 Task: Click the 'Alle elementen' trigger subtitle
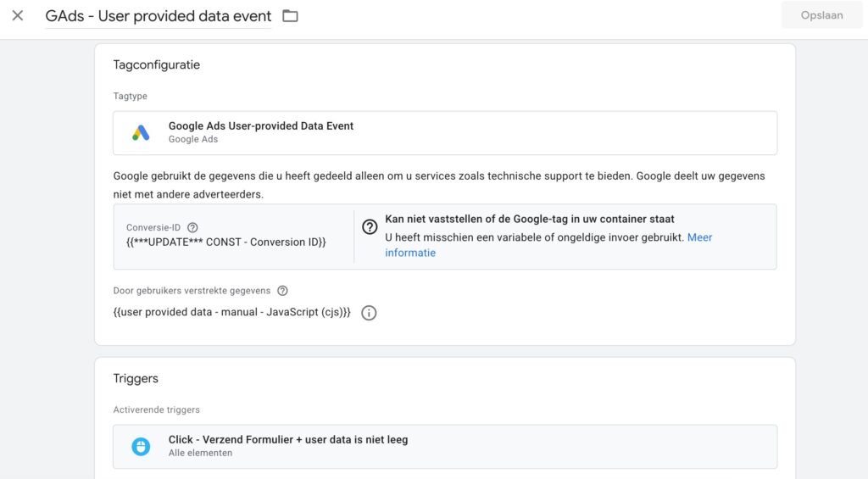200,453
